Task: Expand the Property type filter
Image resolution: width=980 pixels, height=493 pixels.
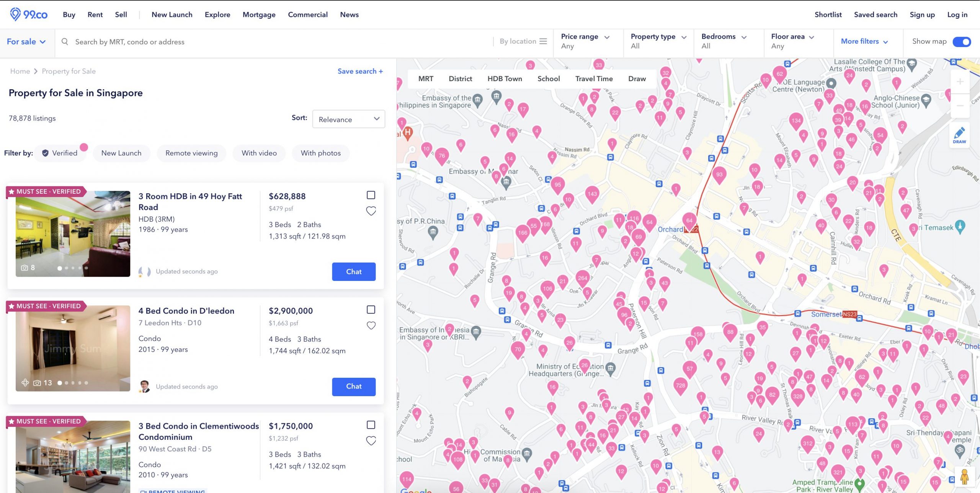Action: (x=658, y=41)
